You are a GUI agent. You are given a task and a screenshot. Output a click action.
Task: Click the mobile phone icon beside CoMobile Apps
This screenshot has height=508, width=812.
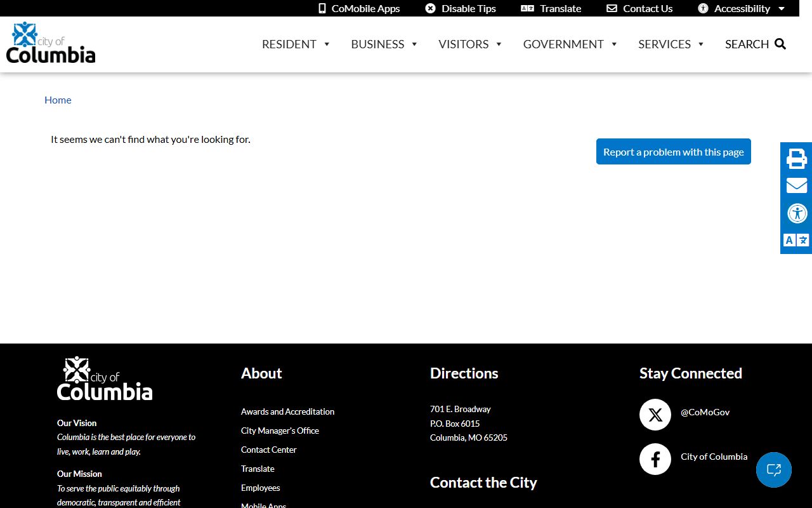tap(322, 8)
